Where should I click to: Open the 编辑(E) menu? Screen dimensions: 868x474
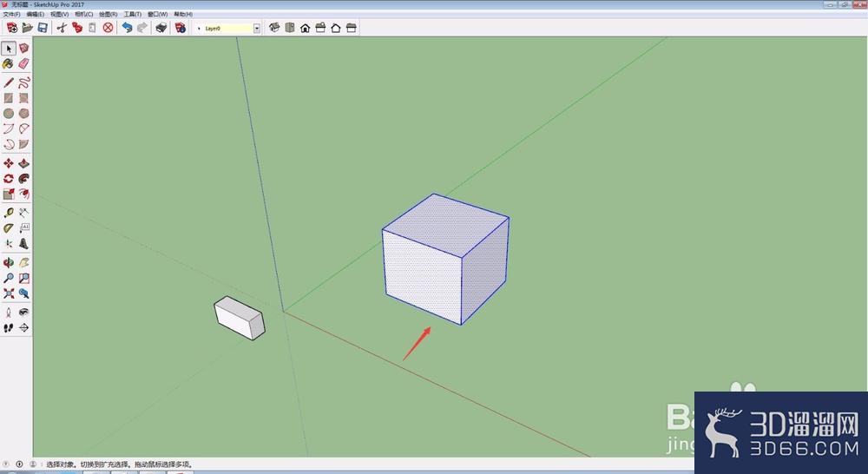pos(36,15)
